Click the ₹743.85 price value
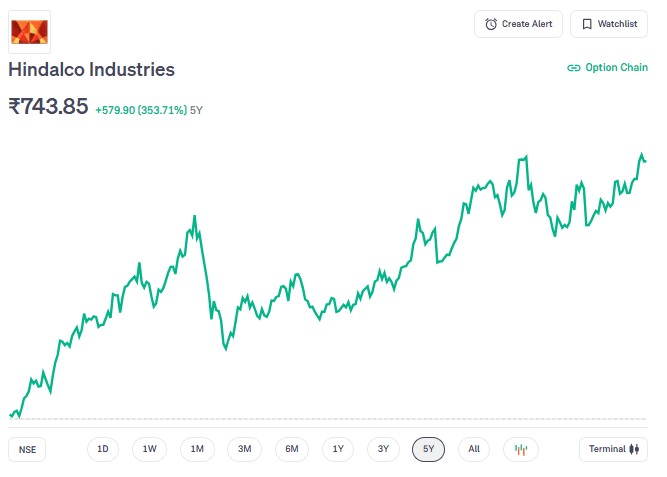The width and height of the screenshot is (667, 477). coord(48,106)
